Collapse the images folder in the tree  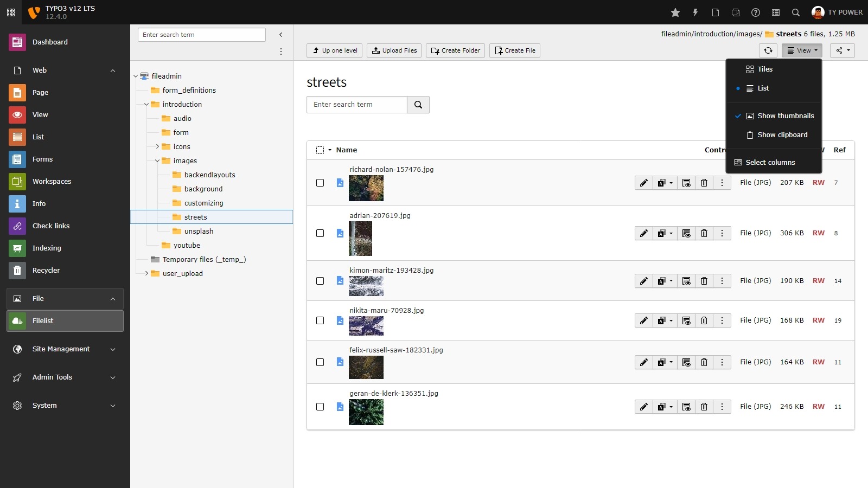tap(157, 160)
